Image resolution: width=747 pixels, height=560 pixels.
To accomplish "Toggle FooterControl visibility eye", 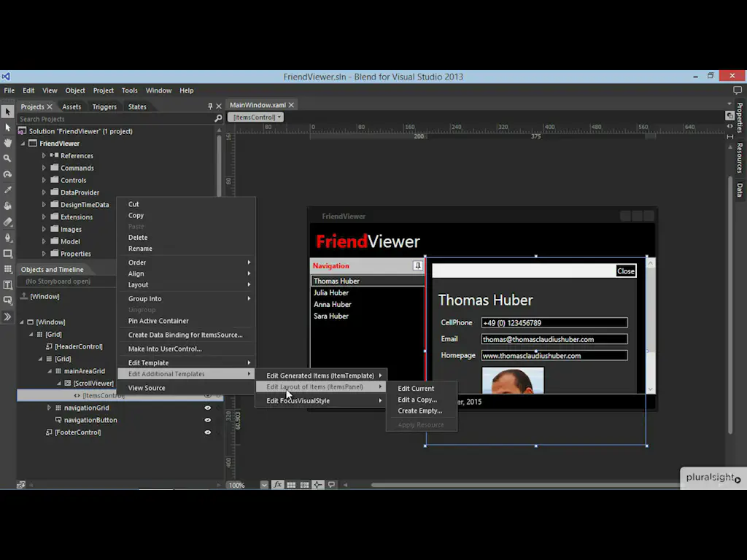I will pos(208,432).
